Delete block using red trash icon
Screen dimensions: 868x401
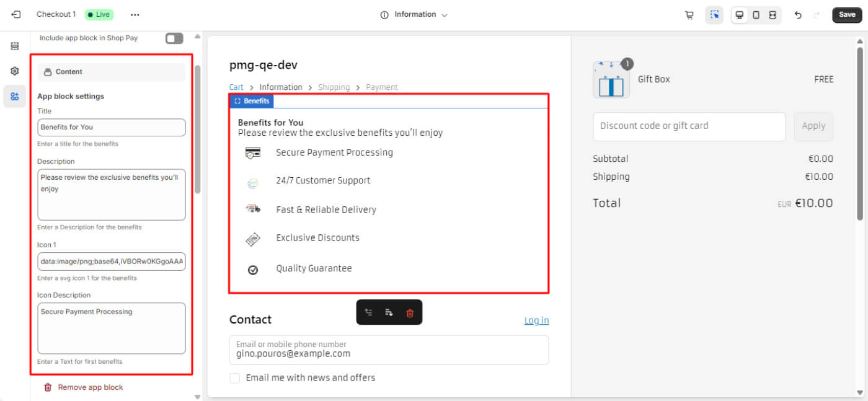pyautogui.click(x=409, y=313)
